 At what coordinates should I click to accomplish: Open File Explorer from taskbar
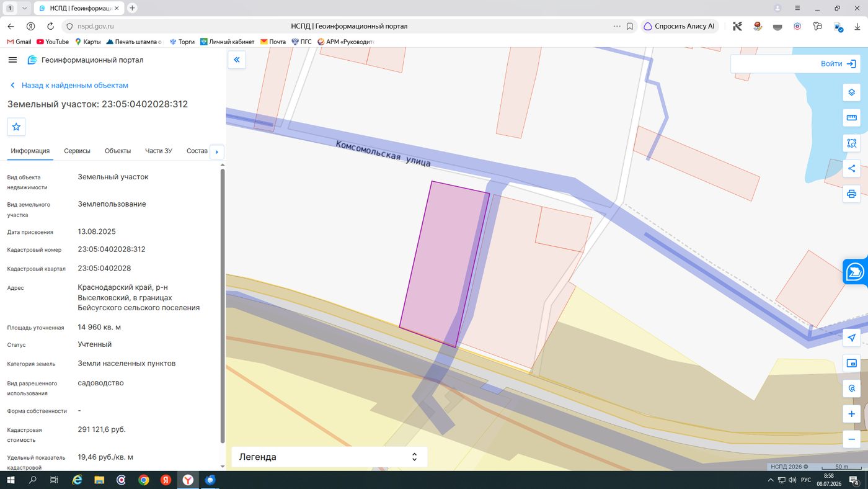tap(99, 480)
